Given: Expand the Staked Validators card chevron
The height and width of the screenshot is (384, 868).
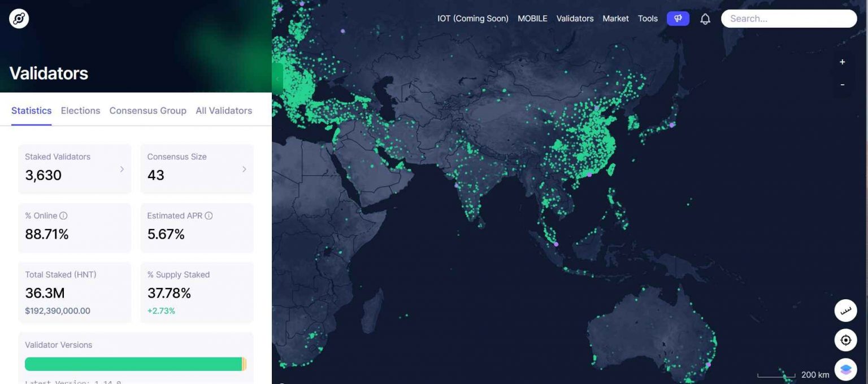Looking at the screenshot, I should click(121, 169).
